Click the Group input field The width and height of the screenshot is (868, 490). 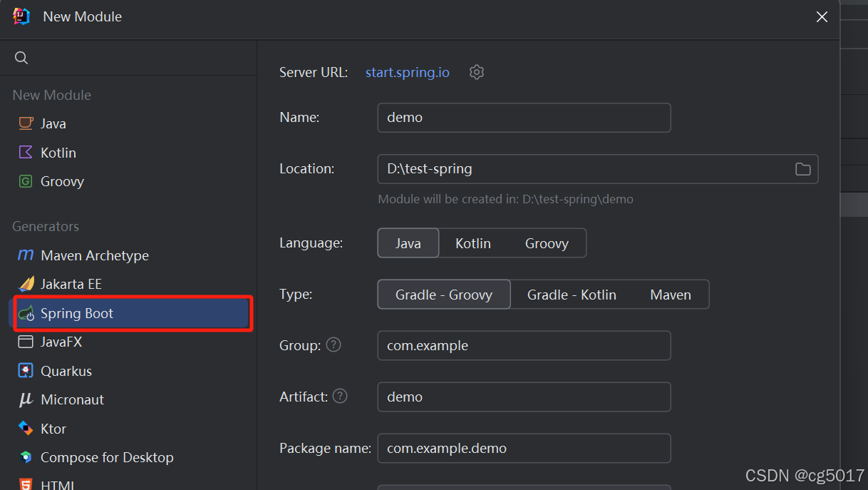click(x=524, y=345)
